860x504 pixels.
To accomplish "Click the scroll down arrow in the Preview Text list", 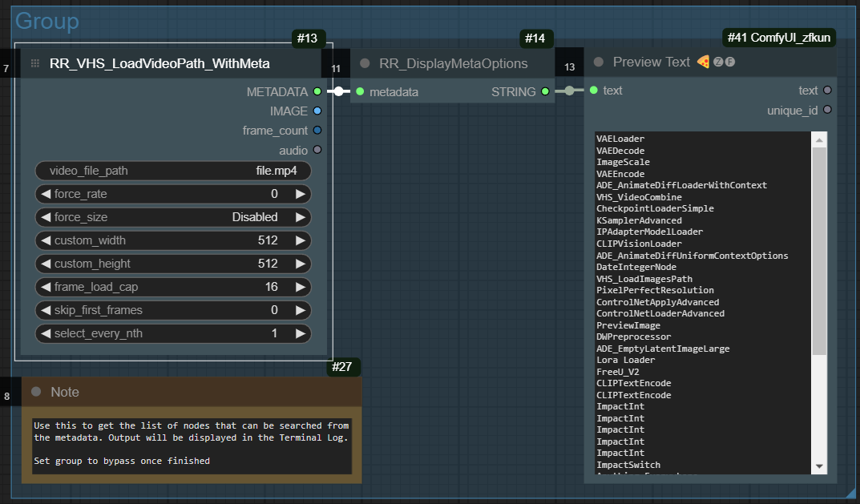I will coord(819,466).
